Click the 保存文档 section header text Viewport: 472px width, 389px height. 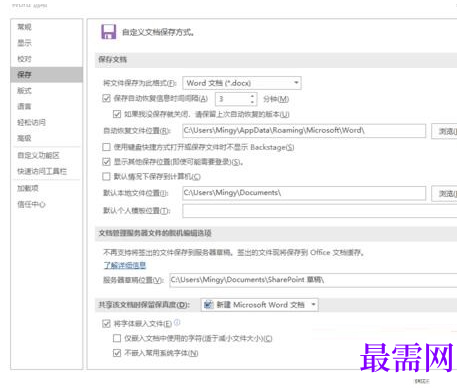(x=112, y=60)
